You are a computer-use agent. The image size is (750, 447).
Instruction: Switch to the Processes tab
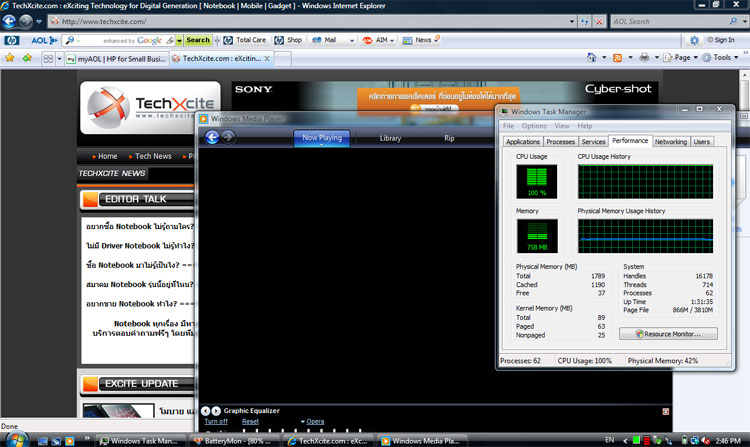[x=561, y=142]
